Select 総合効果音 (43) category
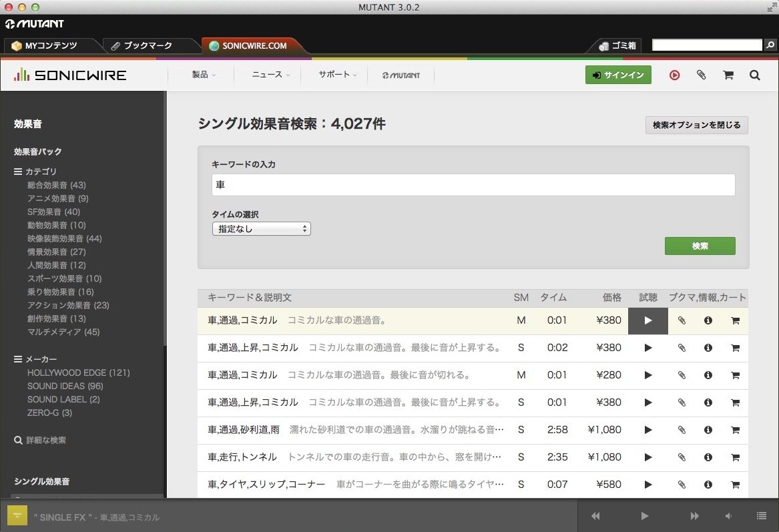 tap(57, 186)
